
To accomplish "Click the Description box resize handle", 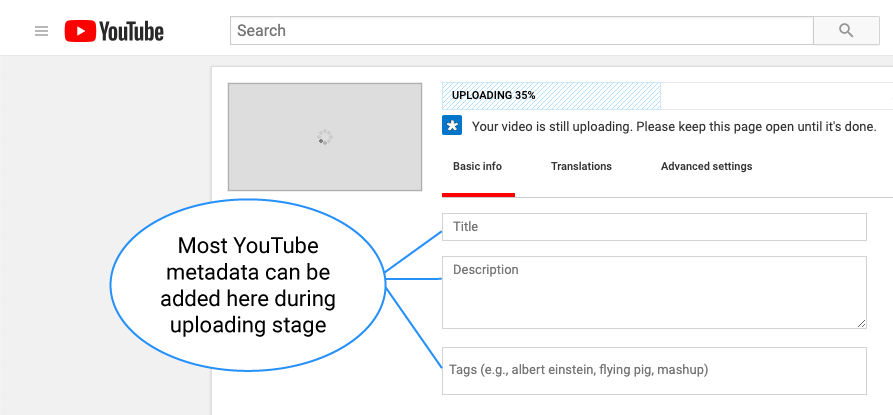I will click(x=861, y=323).
